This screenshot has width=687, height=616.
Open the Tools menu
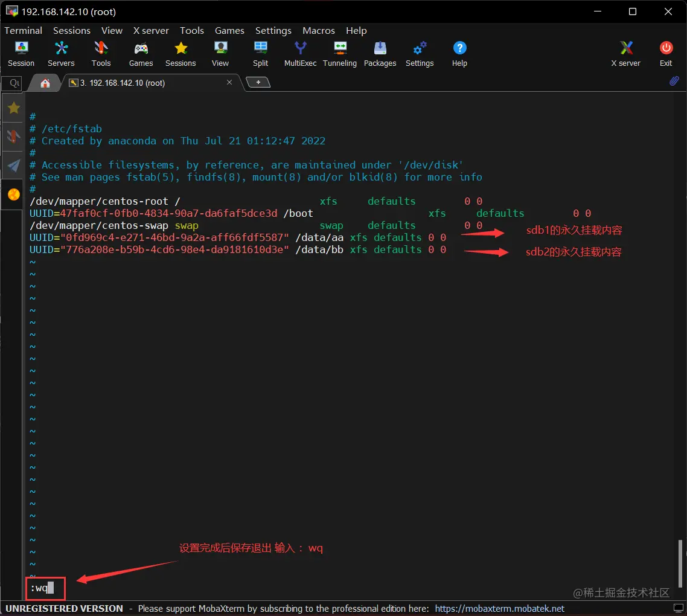(x=192, y=30)
